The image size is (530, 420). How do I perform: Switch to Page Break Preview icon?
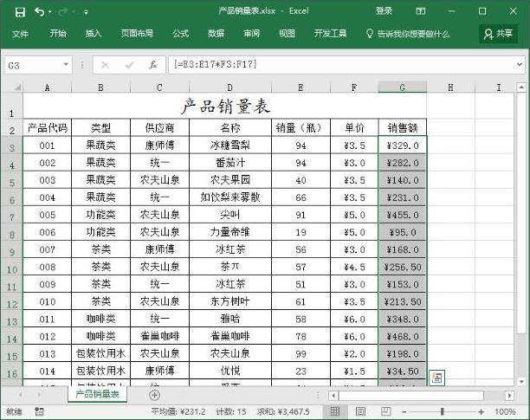coord(385,411)
